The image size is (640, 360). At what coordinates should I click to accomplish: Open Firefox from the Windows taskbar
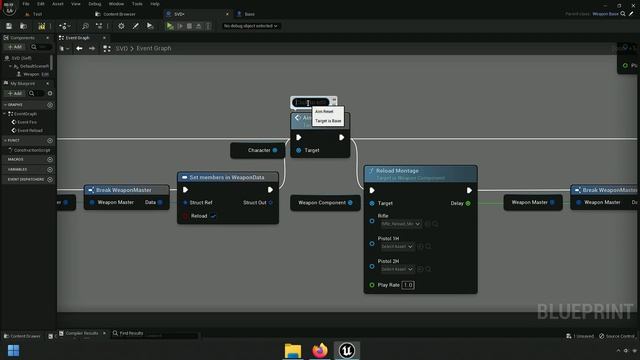320,351
